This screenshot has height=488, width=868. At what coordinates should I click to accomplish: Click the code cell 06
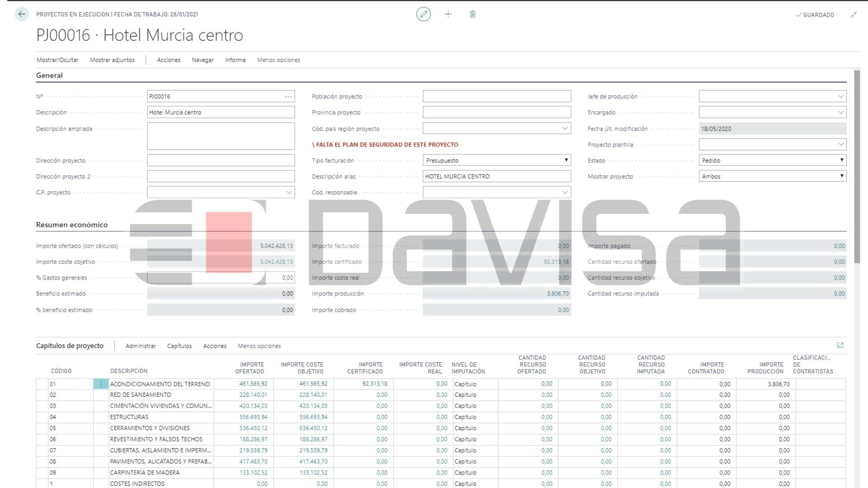[x=53, y=439]
